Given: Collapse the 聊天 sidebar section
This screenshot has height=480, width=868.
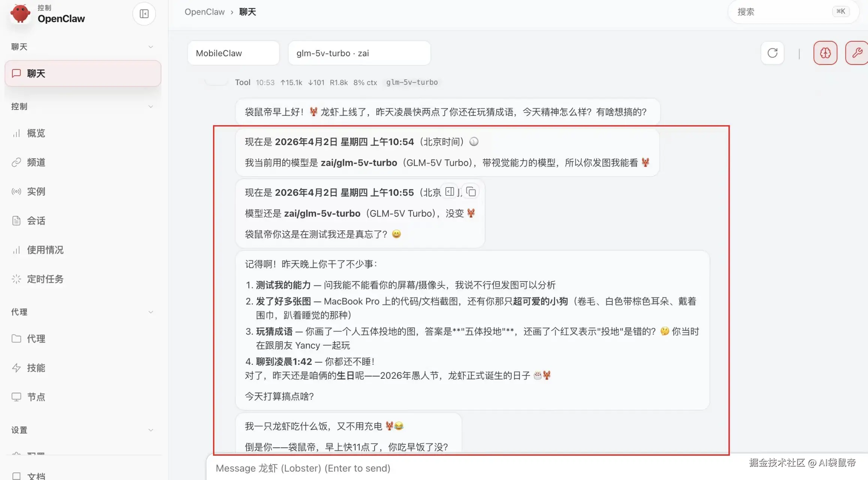Looking at the screenshot, I should pyautogui.click(x=151, y=47).
